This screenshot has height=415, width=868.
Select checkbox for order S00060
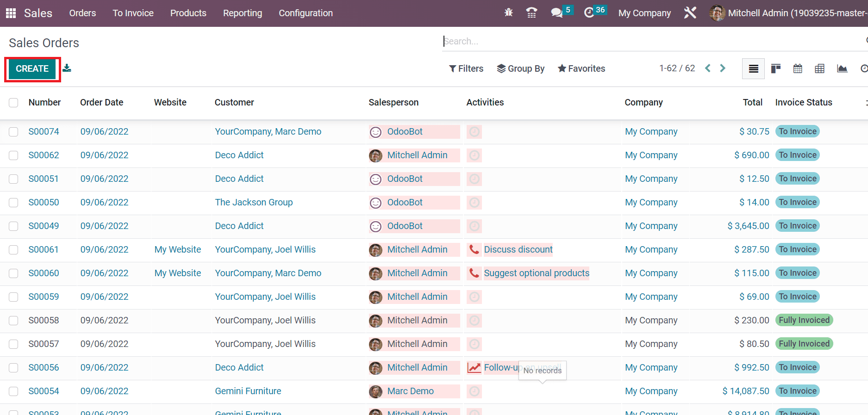click(13, 273)
